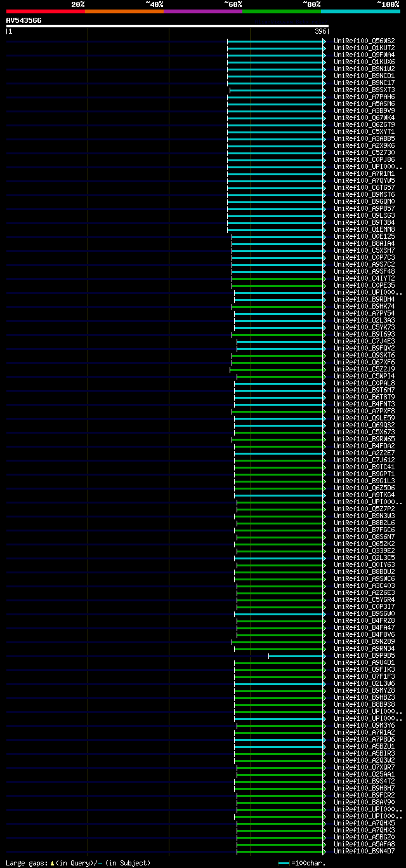Select the UniRef100_B4FNT3 label
406x868 pixels.
364,404
